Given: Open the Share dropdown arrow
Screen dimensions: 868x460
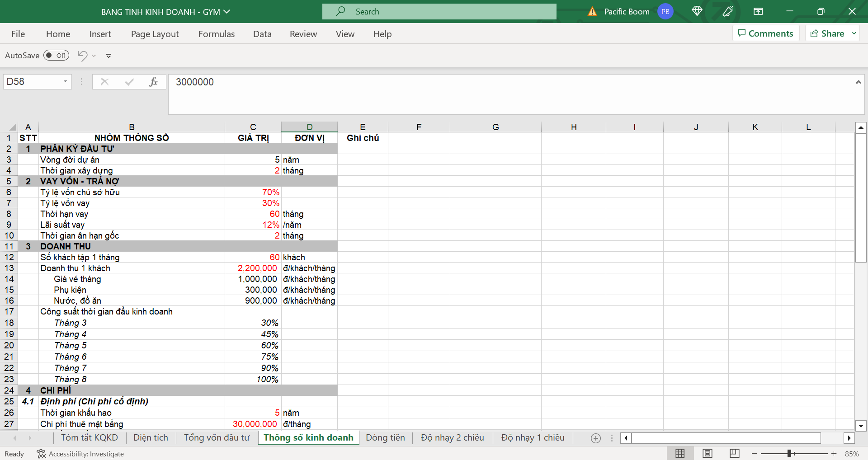Looking at the screenshot, I should coord(854,33).
